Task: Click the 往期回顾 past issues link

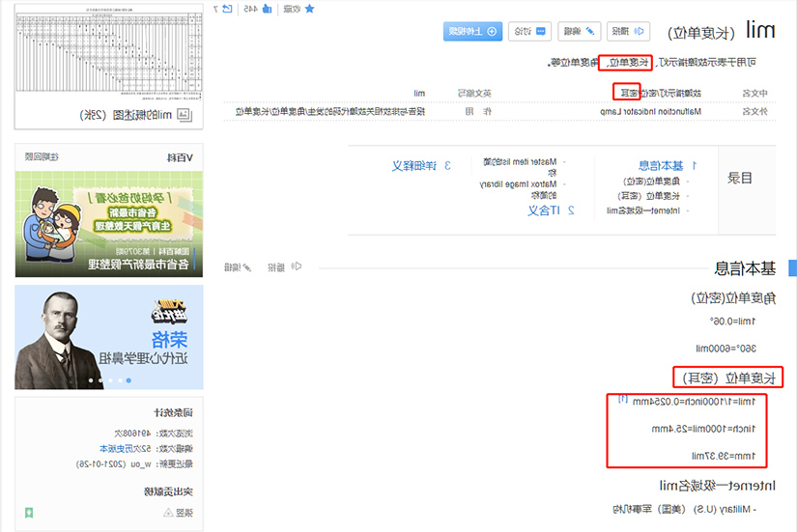Action: [x=42, y=157]
